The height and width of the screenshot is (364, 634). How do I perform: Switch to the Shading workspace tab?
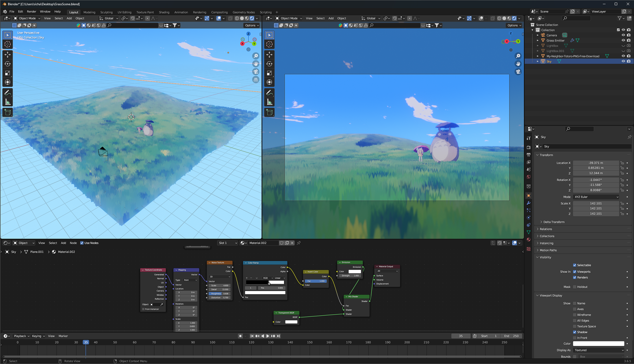point(164,12)
